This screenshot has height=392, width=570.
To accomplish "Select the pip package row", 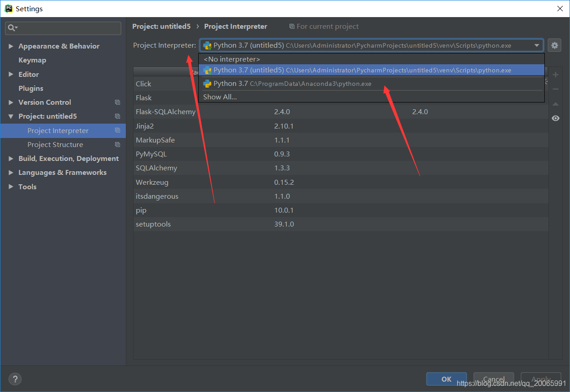I will [341, 210].
